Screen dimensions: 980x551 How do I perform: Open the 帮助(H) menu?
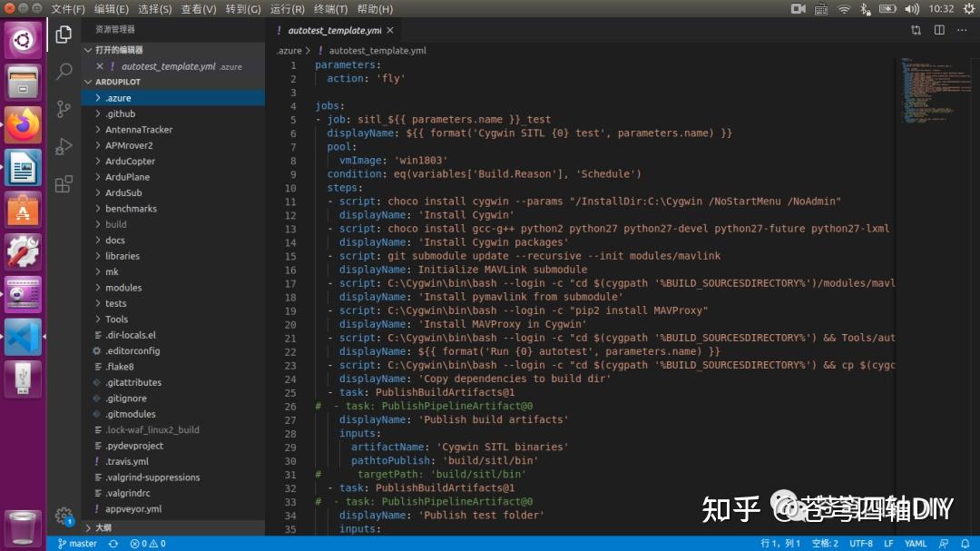click(x=375, y=9)
